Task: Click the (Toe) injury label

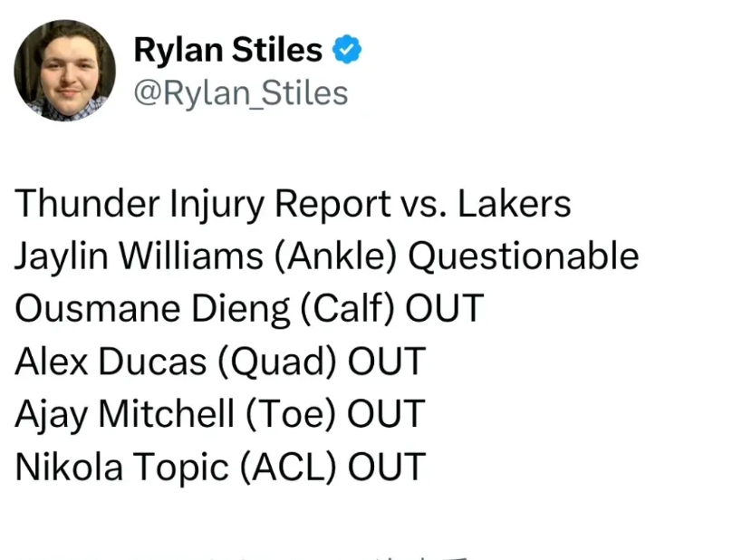Action: [x=291, y=414]
